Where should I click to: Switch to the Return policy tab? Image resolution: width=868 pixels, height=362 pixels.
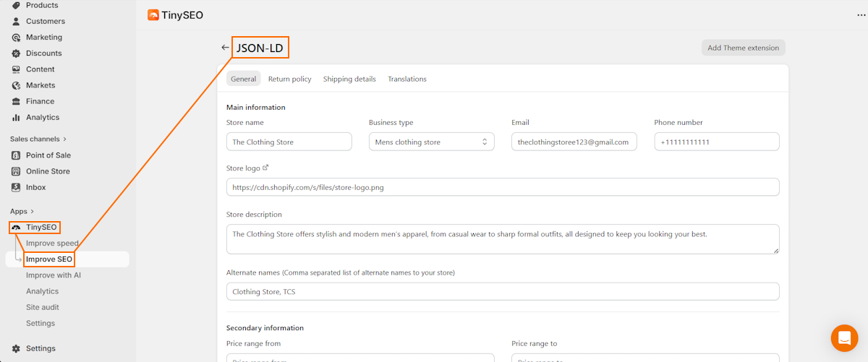pos(289,79)
